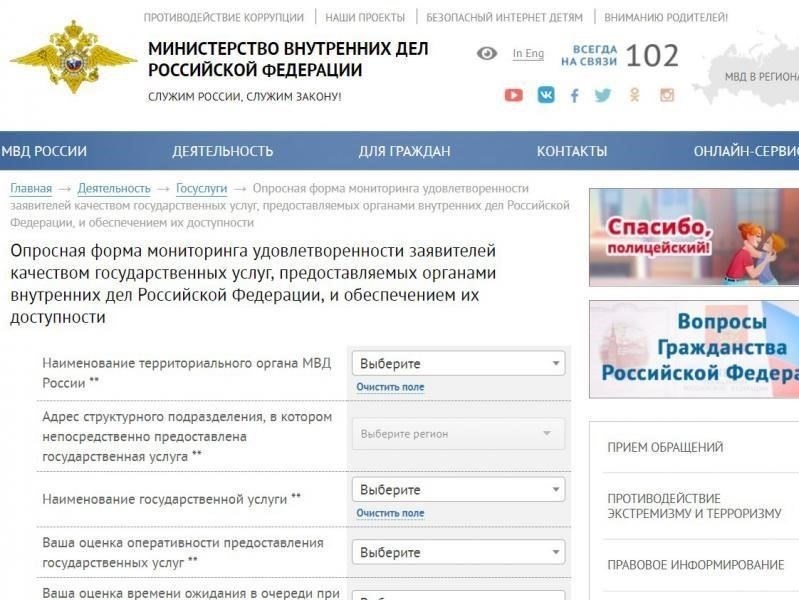Open ВНИМАНИЮ РОДИТЕЛЕЙ! top link
Image resolution: width=799 pixels, height=600 pixels.
coord(666,17)
